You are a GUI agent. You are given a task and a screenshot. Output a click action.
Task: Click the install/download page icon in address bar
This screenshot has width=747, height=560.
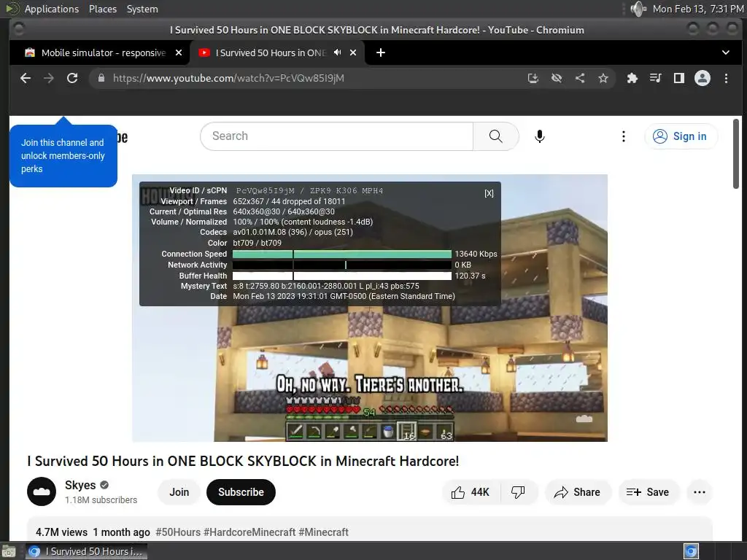533,78
